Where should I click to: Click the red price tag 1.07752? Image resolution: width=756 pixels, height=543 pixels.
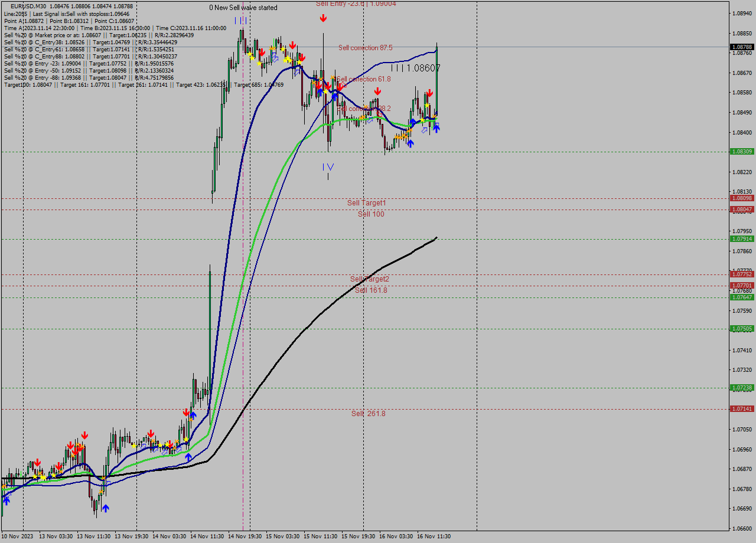click(742, 274)
